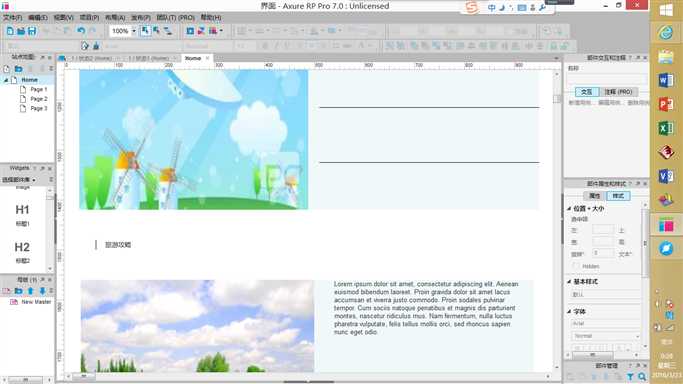Screen dimensions: 683x384
Task: Click the filter icon in widget manager
Action: tap(630, 377)
